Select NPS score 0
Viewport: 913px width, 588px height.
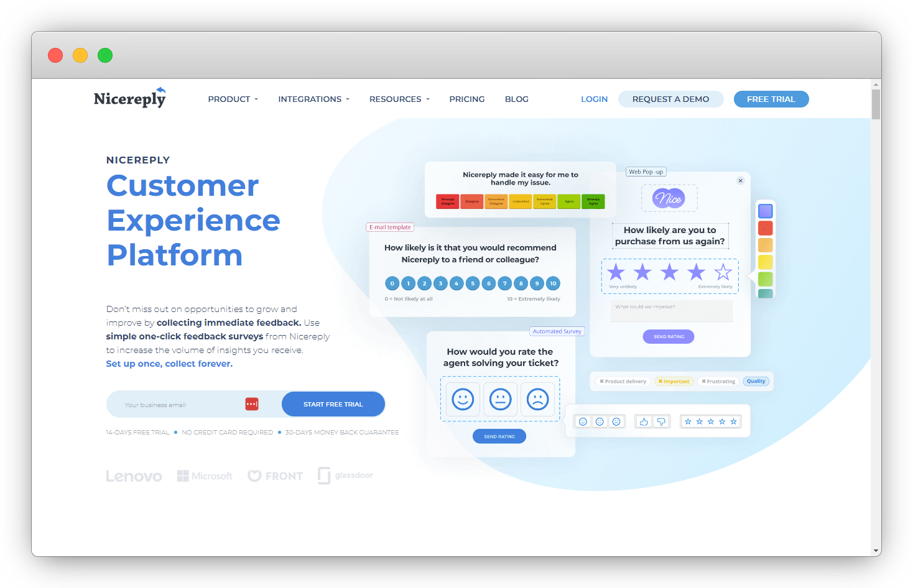[392, 283]
